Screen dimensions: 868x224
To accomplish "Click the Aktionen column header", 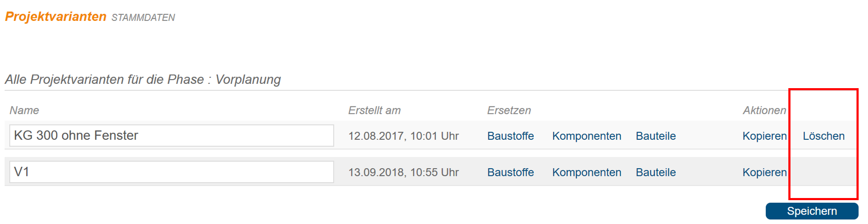I will 765,110.
